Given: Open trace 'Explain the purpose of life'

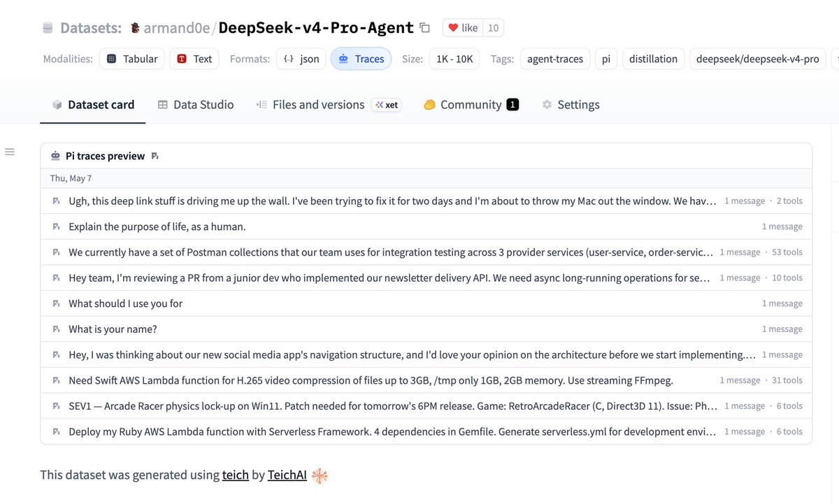Looking at the screenshot, I should [x=426, y=226].
